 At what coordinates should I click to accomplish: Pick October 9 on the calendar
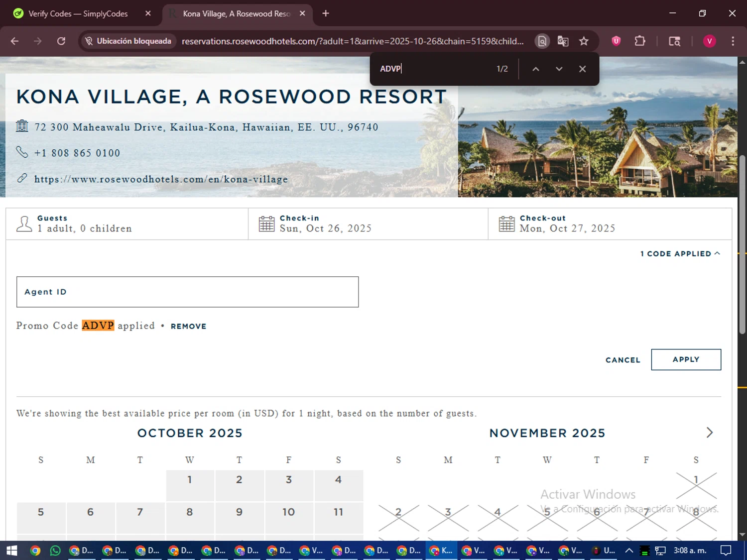[x=239, y=518]
